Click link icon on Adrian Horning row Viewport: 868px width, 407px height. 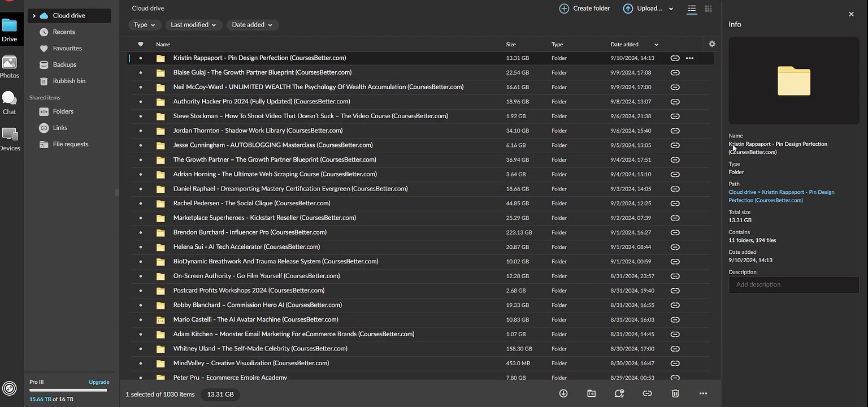click(675, 174)
